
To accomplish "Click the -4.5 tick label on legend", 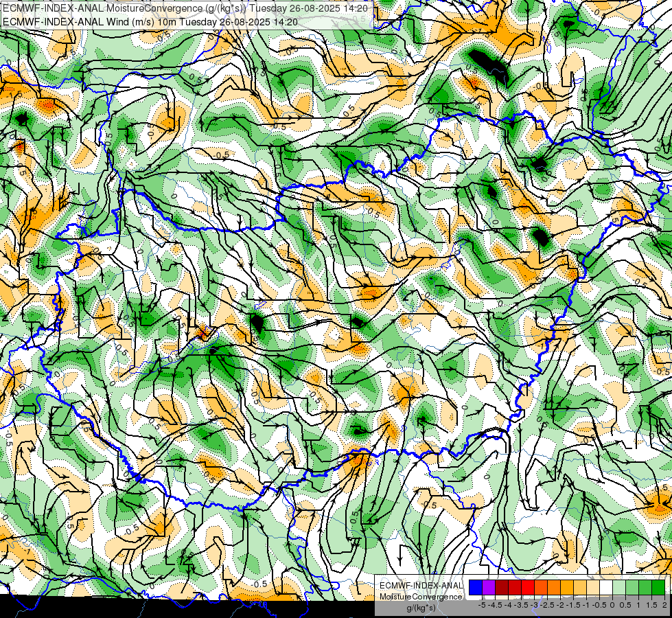I will (496, 605).
